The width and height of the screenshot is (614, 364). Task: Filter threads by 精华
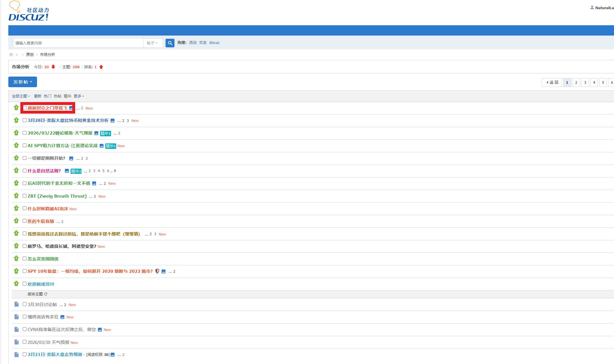pyautogui.click(x=67, y=96)
